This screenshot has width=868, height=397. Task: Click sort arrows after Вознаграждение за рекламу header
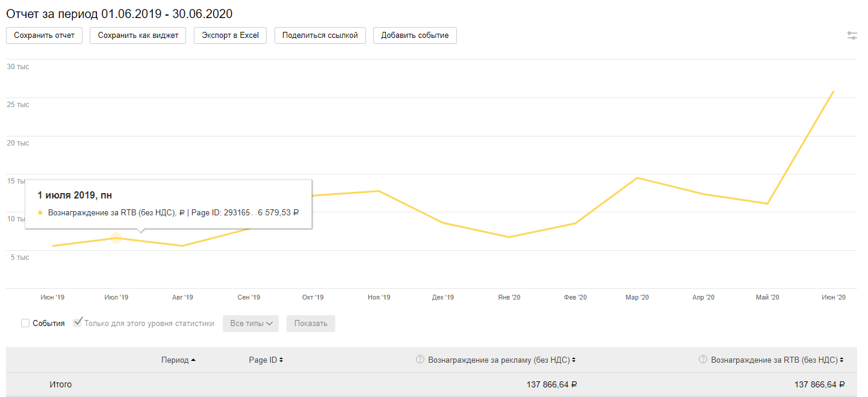point(574,360)
